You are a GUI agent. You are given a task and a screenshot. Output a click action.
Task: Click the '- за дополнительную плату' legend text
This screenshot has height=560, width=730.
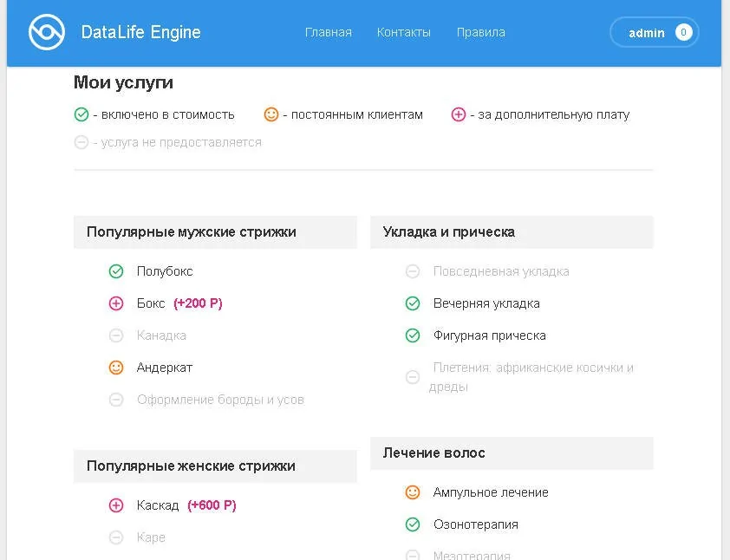click(x=550, y=114)
